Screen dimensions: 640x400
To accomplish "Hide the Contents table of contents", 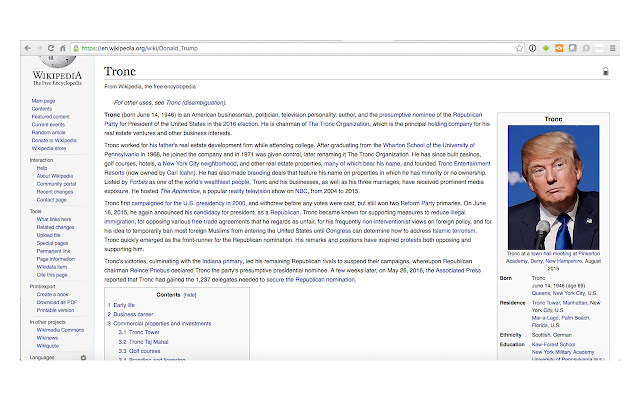I will pos(190,295).
